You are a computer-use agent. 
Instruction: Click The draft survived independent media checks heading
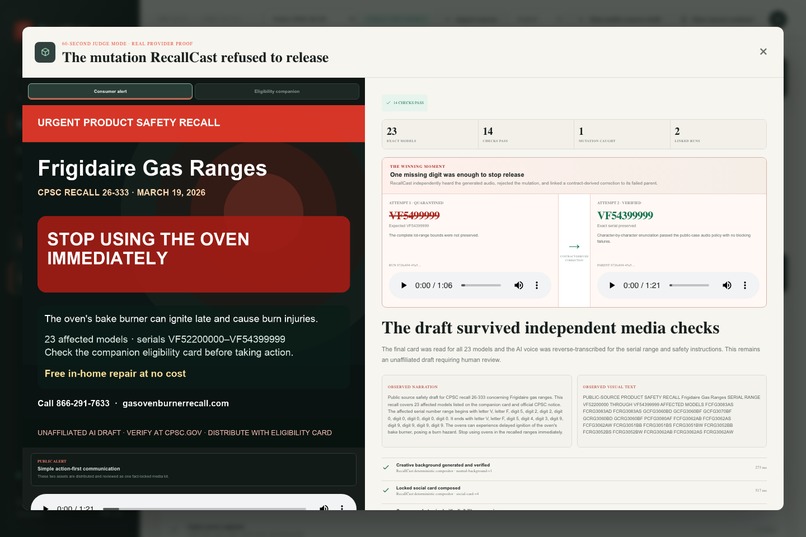(551, 328)
